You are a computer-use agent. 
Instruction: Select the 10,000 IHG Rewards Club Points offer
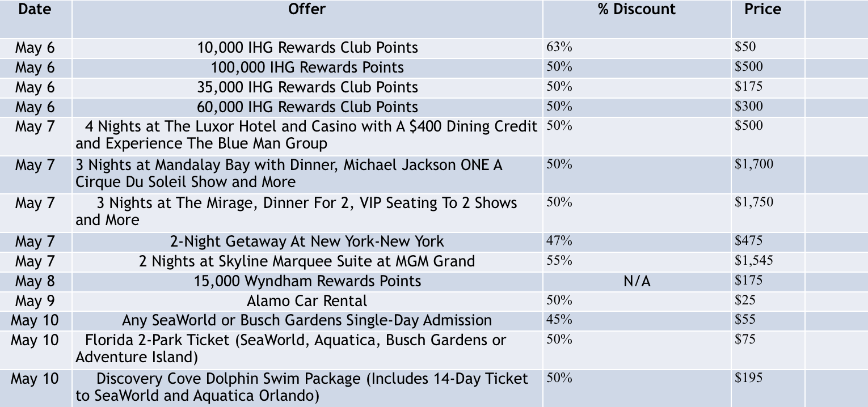click(307, 48)
